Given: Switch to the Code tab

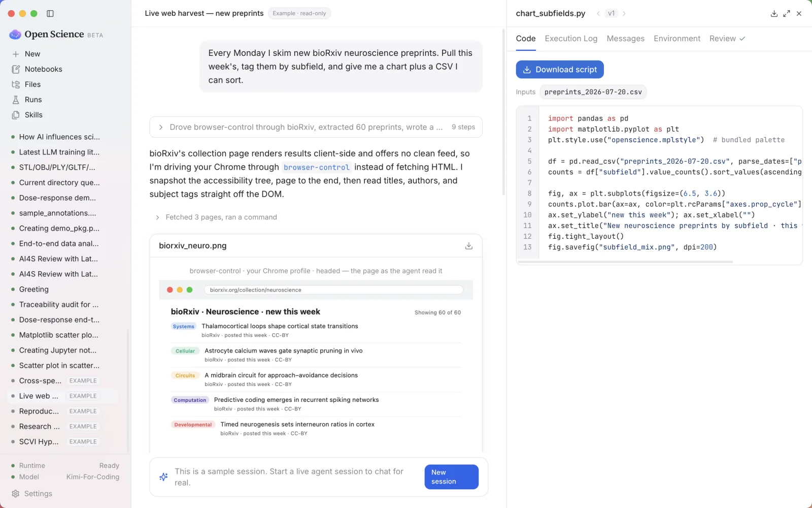Looking at the screenshot, I should (x=526, y=39).
